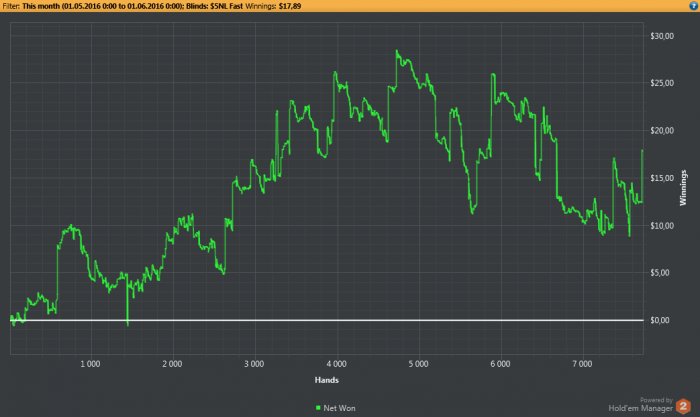Screen dimensions: 700x417
Task: Click the 'Net Won' legend label
Action: pyautogui.click(x=339, y=408)
